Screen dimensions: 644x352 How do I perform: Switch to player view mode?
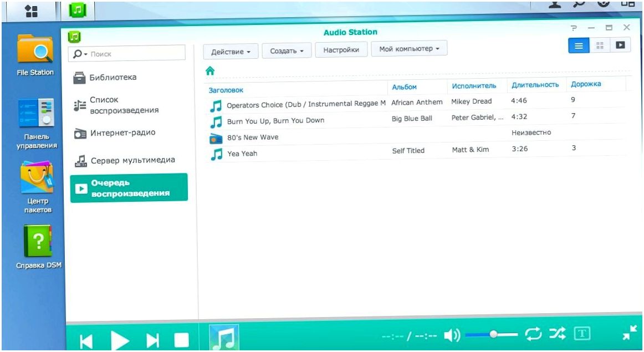point(621,45)
